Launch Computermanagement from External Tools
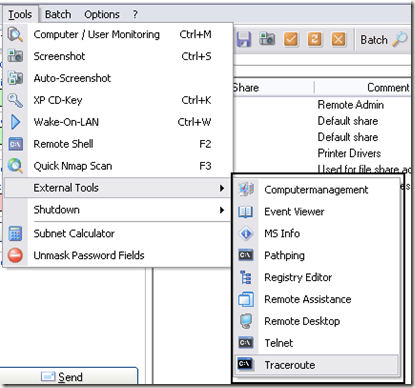Viewport: 415px width, 388px height. pos(317,190)
